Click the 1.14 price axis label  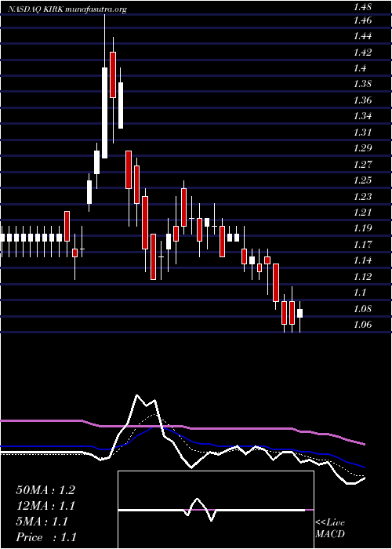tap(362, 260)
